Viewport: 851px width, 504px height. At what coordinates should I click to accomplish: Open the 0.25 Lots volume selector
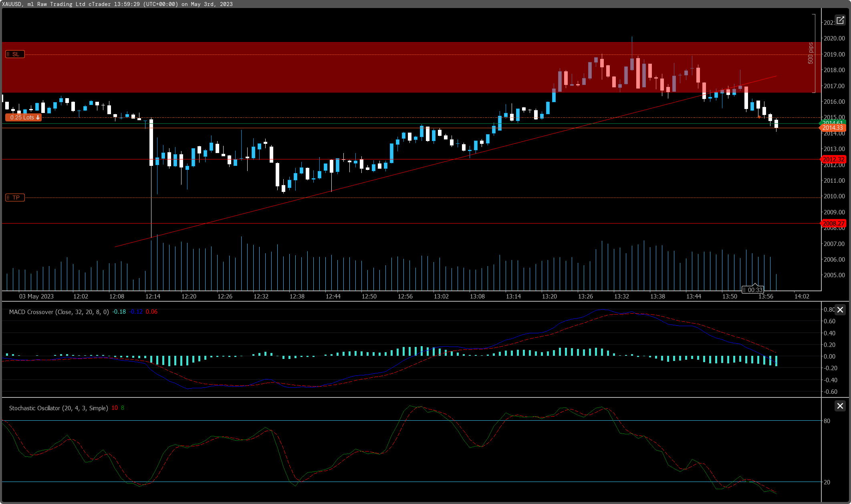tap(22, 117)
